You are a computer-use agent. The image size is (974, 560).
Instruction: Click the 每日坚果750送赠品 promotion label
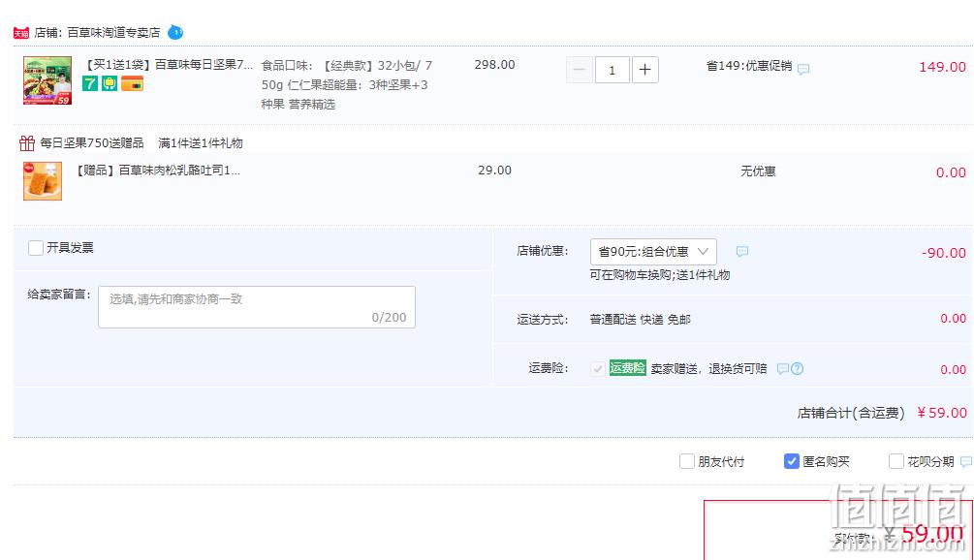pyautogui.click(x=92, y=142)
